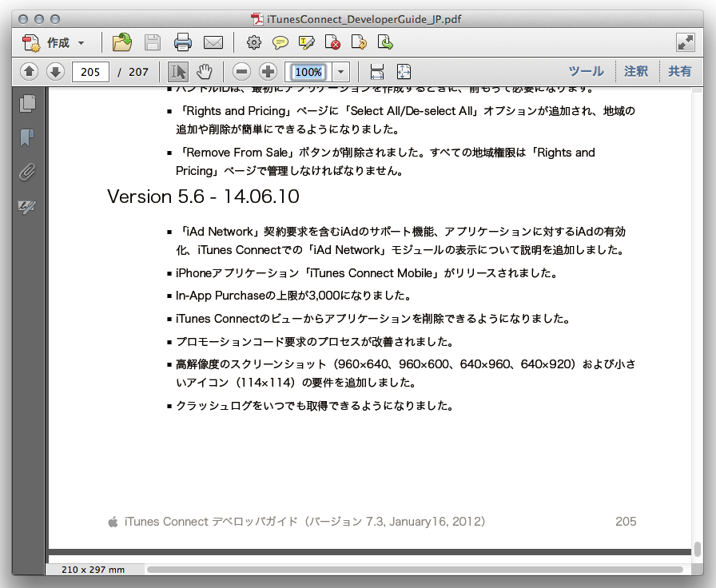Click the Create PDF (作成) icon
The height and width of the screenshot is (588, 716).
tap(31, 43)
